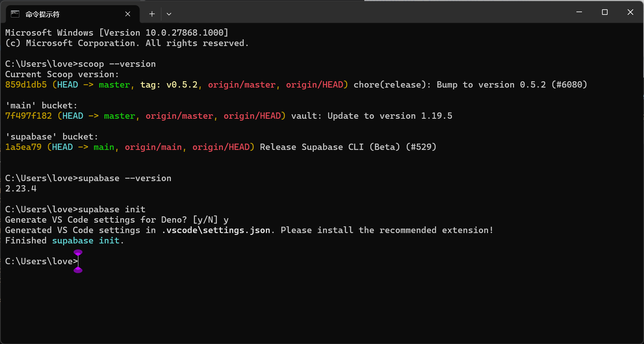Click the cyan 'supabase init' text
Image resolution: width=644 pixels, height=344 pixels.
click(x=86, y=240)
